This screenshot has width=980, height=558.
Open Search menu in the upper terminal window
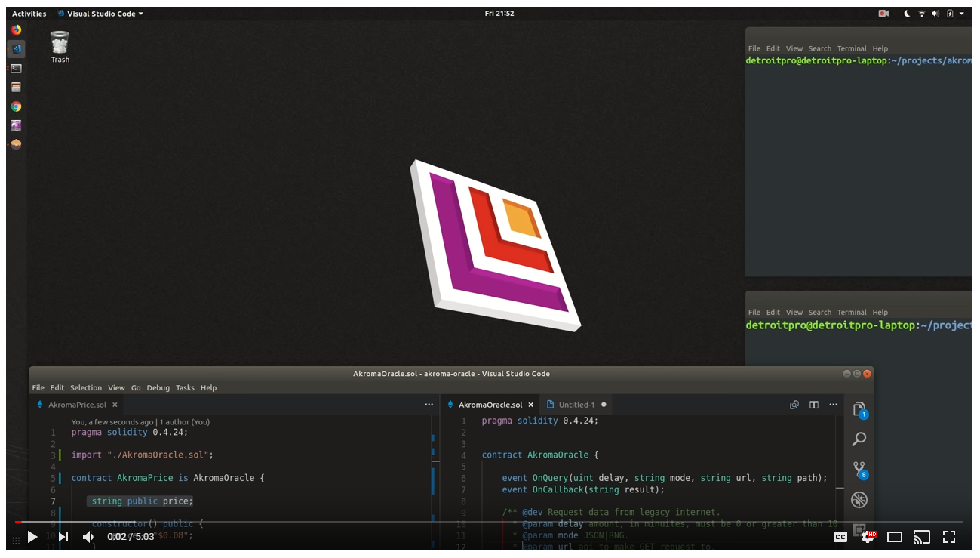point(819,48)
